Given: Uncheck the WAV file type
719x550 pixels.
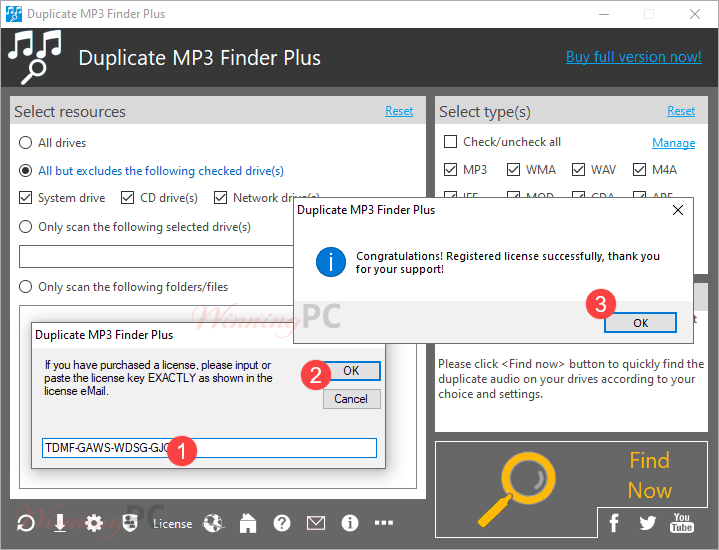Looking at the screenshot, I should pos(579,170).
